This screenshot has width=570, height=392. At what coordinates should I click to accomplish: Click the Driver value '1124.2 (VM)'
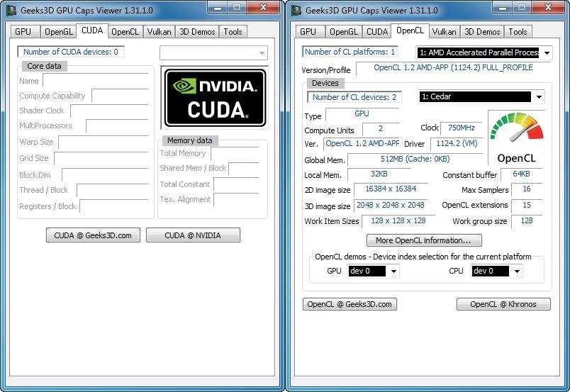457,144
